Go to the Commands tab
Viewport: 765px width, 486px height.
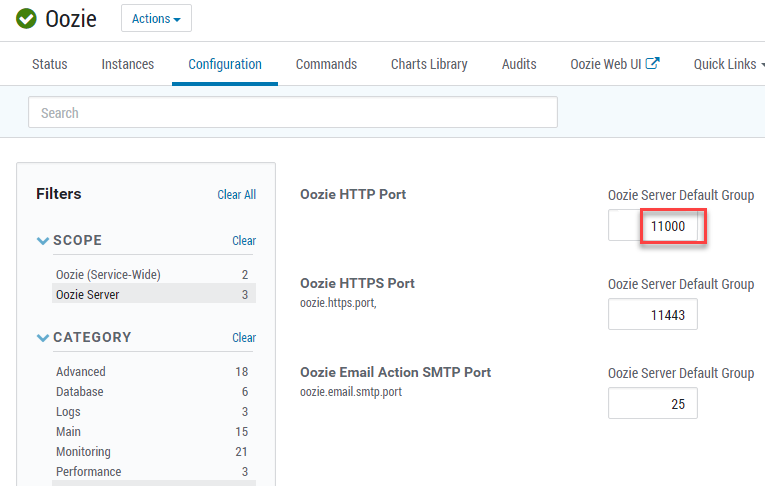(326, 64)
